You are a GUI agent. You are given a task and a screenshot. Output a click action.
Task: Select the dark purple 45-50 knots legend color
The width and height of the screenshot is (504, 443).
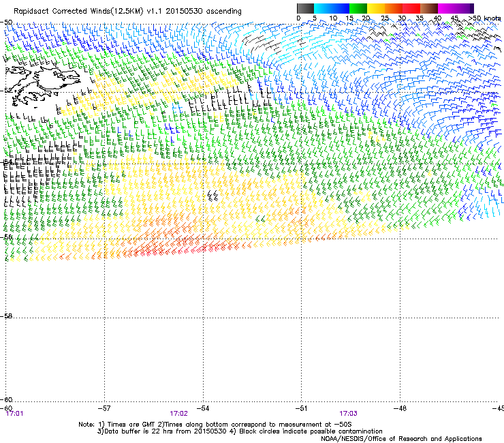(464, 8)
